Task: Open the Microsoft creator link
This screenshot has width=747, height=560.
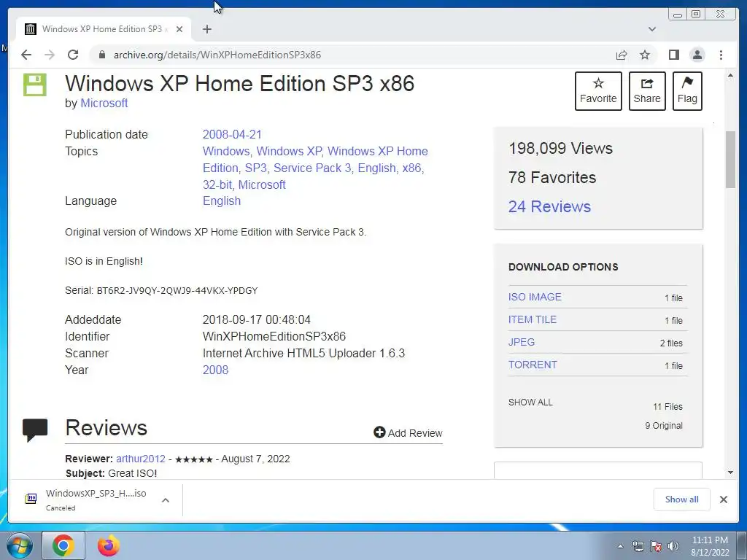Action: 104,103
